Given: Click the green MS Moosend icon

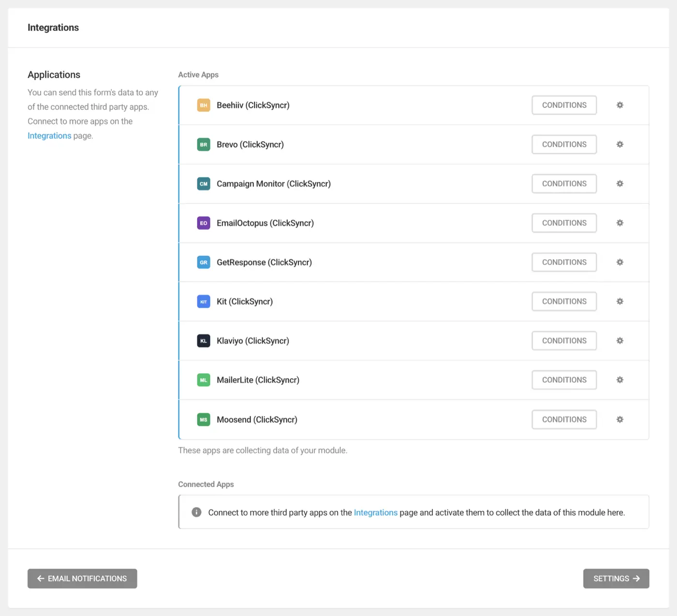Looking at the screenshot, I should (x=204, y=419).
